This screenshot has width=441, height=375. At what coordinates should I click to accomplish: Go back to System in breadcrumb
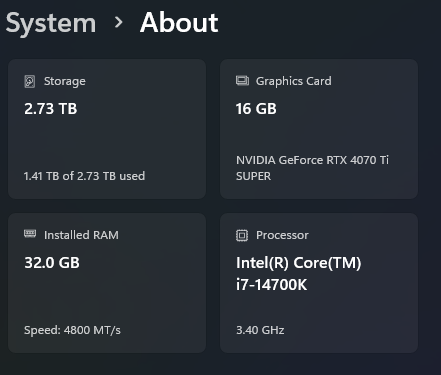[x=51, y=23]
